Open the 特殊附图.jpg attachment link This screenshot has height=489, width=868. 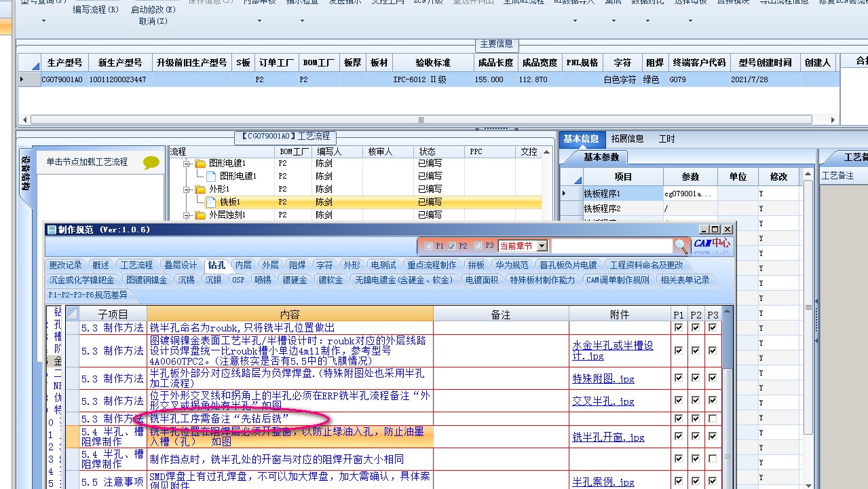[x=603, y=379]
